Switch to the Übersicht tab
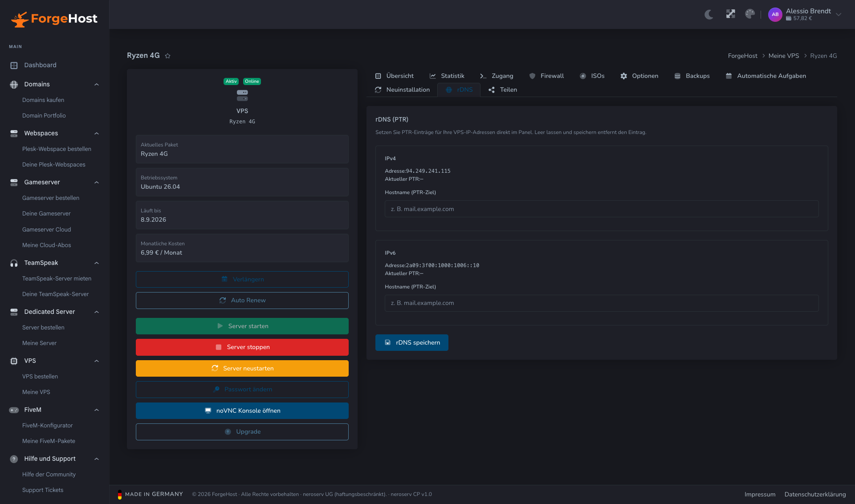 [x=395, y=76]
